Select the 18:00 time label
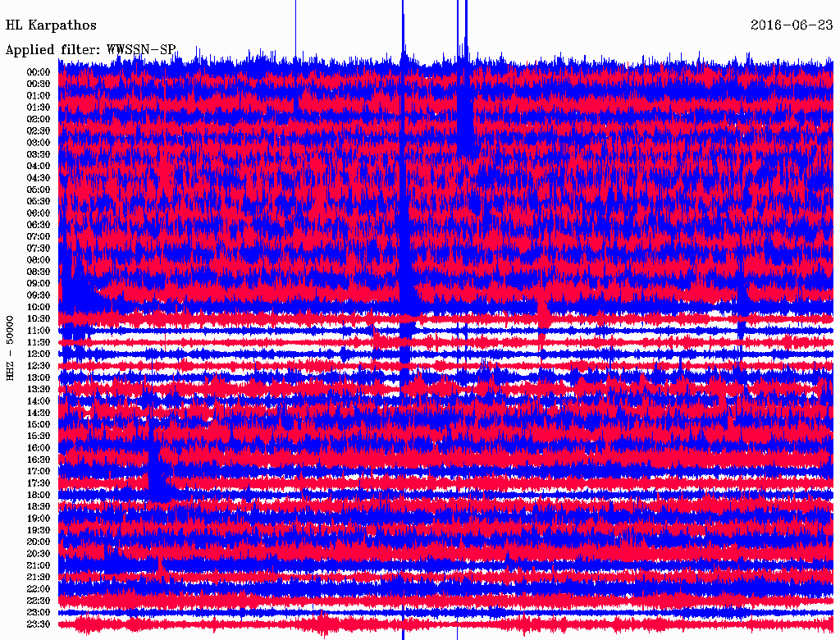840x640 pixels. (x=39, y=495)
